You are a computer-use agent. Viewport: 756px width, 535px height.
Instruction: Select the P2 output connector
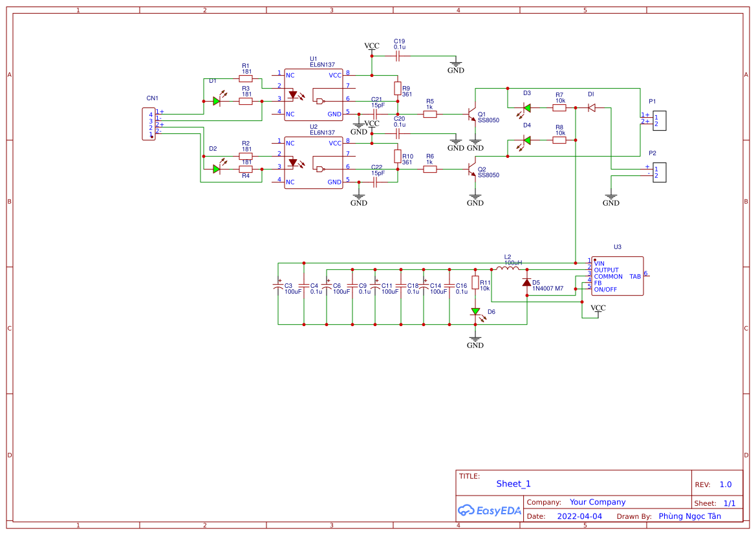point(658,173)
